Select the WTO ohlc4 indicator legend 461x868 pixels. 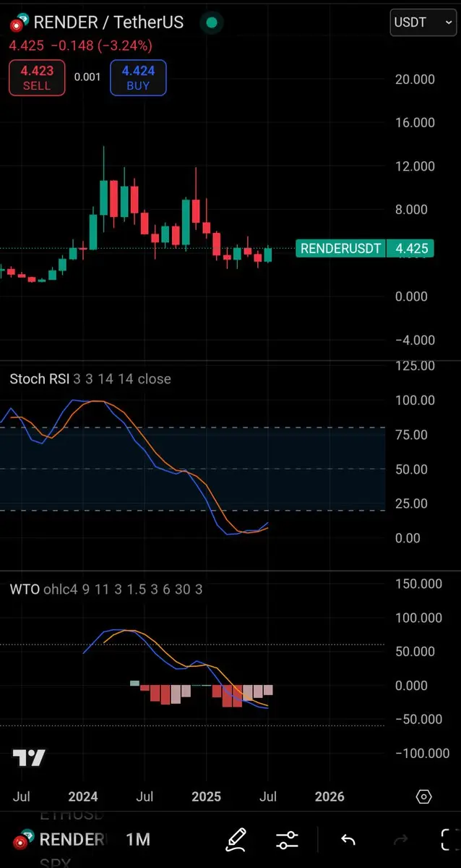[105, 590]
